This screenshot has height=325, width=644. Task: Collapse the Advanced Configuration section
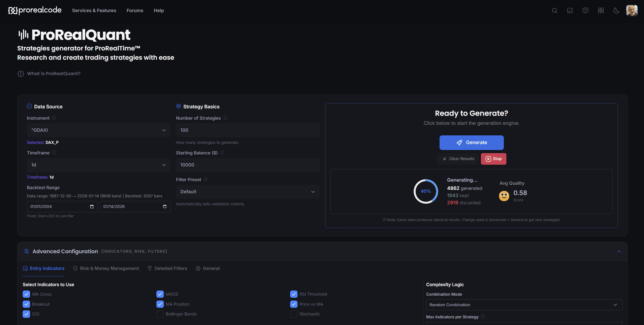point(619,251)
